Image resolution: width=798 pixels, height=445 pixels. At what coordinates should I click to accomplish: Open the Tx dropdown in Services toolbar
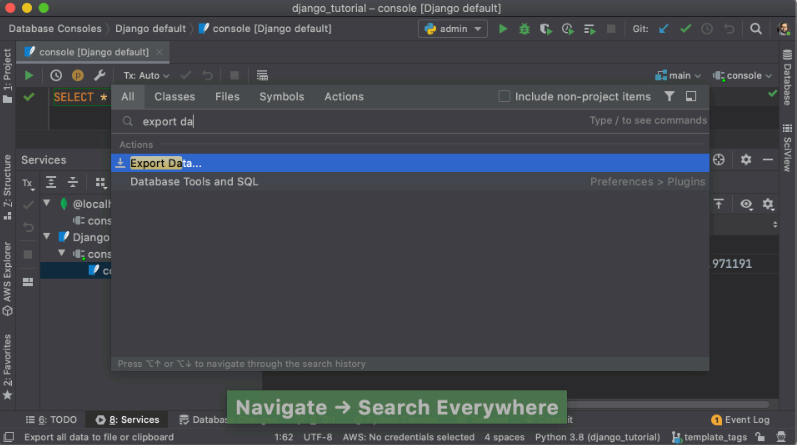[x=28, y=183]
